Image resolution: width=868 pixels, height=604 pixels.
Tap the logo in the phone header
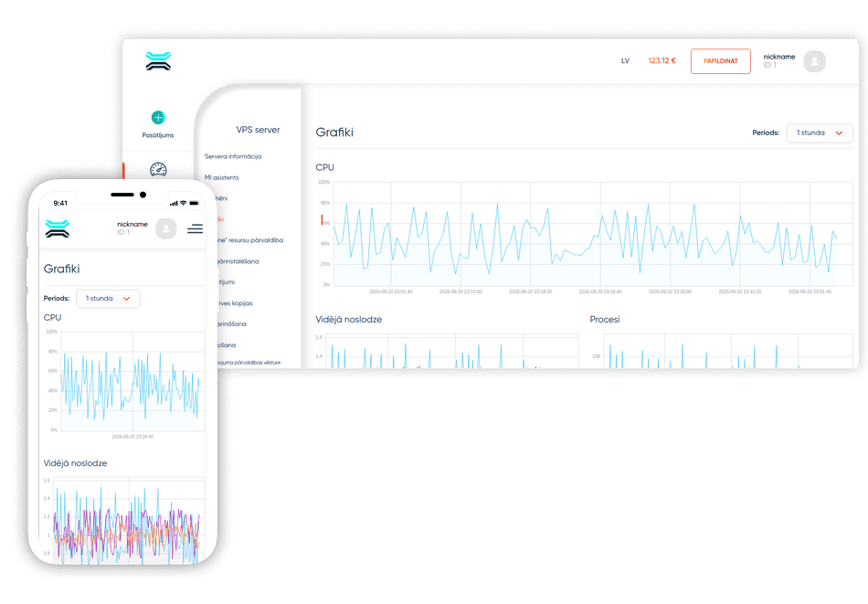click(x=58, y=228)
